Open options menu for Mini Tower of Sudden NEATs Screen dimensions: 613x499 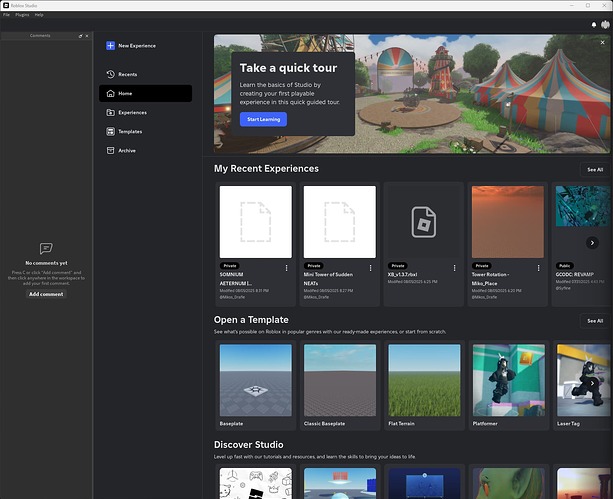[371, 268]
